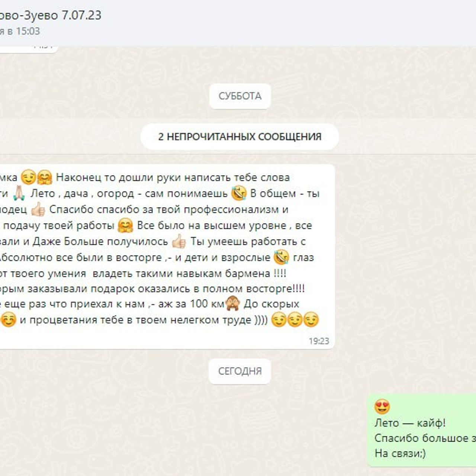Click the smirking emoji after «Лето, дача, огород»

[239, 193]
